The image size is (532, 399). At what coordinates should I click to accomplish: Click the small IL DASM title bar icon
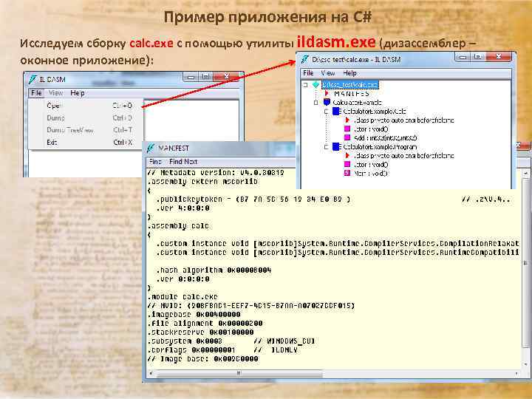tap(33, 79)
